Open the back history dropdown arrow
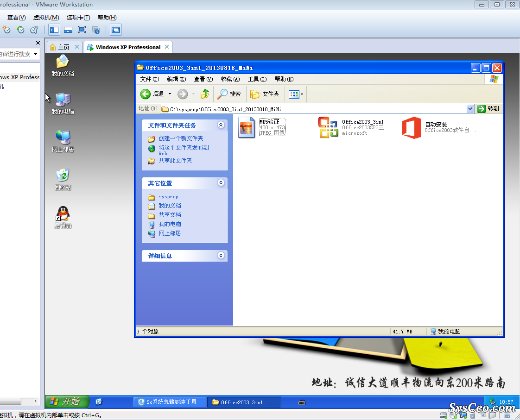 [170, 94]
